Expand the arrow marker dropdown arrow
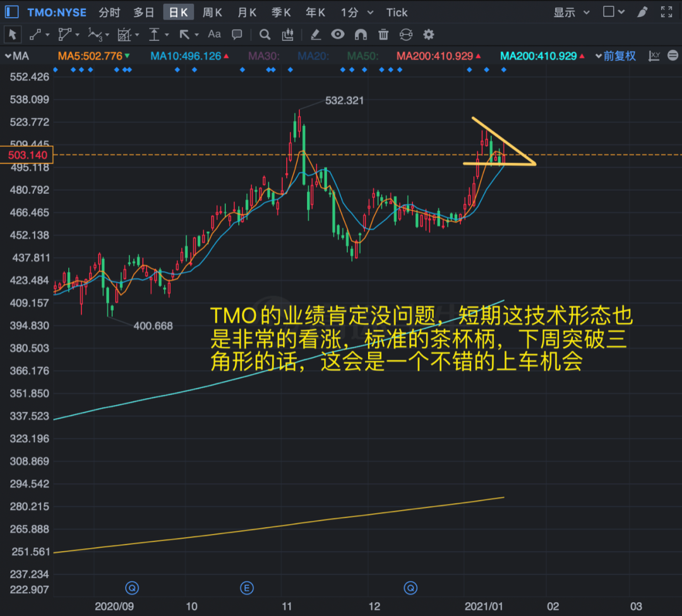This screenshot has width=682, height=616. point(196,35)
